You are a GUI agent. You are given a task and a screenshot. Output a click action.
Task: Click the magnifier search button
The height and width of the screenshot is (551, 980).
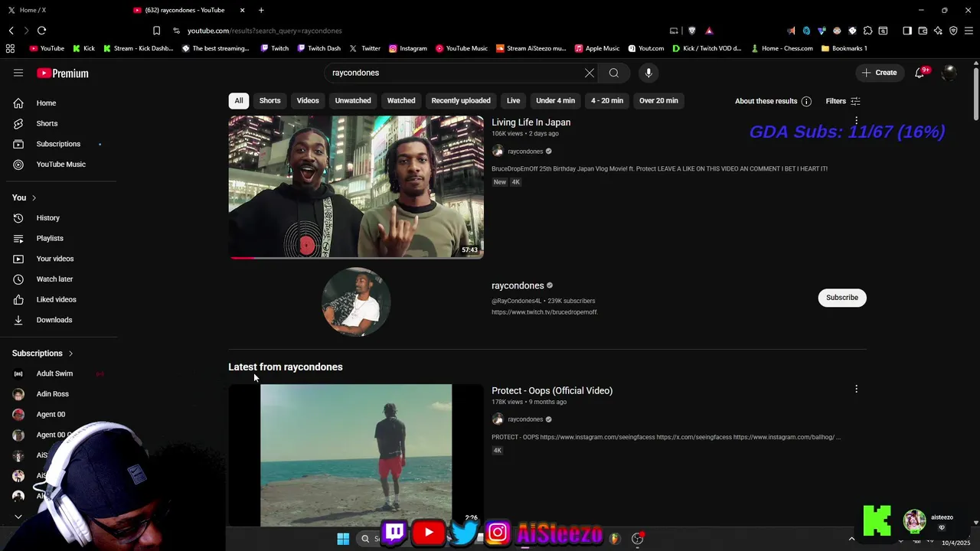[614, 73]
